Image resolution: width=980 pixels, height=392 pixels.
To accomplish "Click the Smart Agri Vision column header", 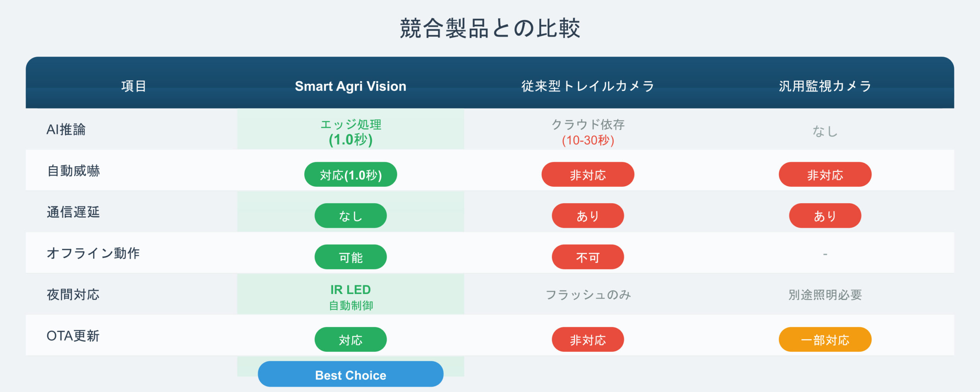I will point(350,86).
